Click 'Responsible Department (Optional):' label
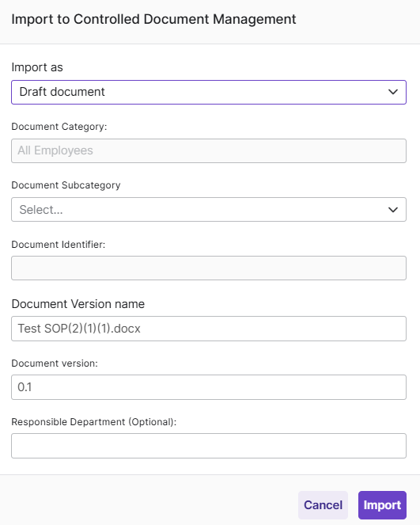 (94, 422)
